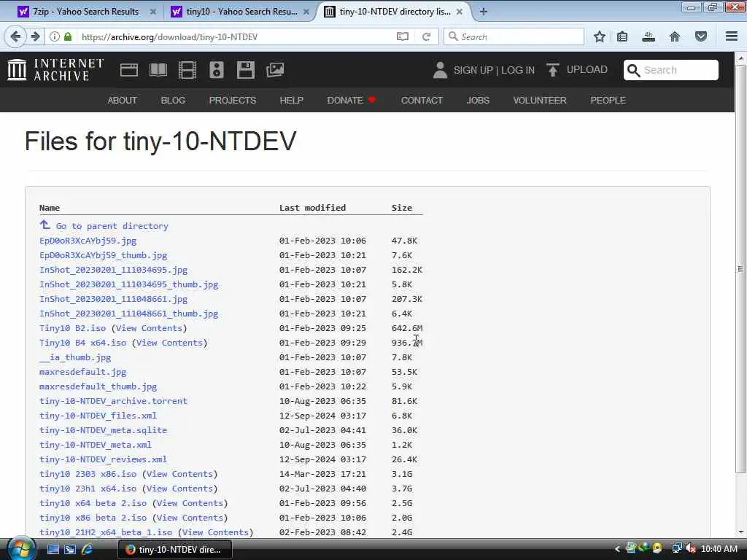This screenshot has height=560, width=747.
Task: Launch Internet Explorer from quick launch
Action: [88, 549]
